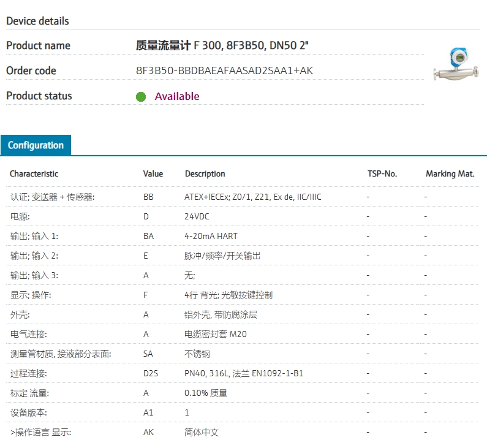Click the 标定 流量 characteristic label
Screen dimensions: 487x448
(x=29, y=393)
